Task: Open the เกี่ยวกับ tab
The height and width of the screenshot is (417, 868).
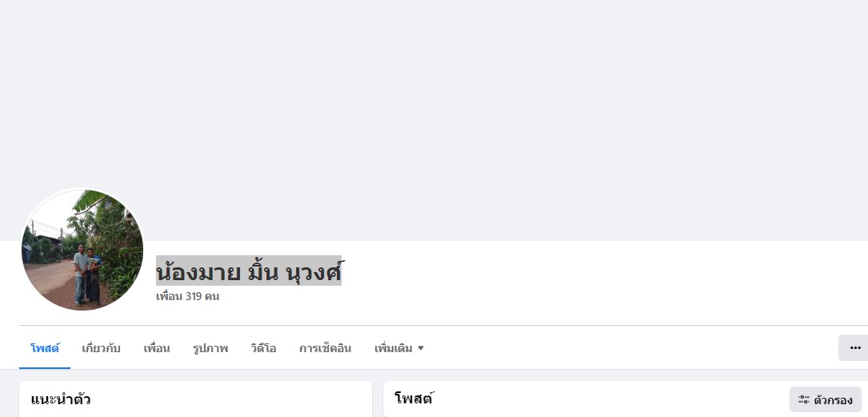Action: pyautogui.click(x=101, y=348)
